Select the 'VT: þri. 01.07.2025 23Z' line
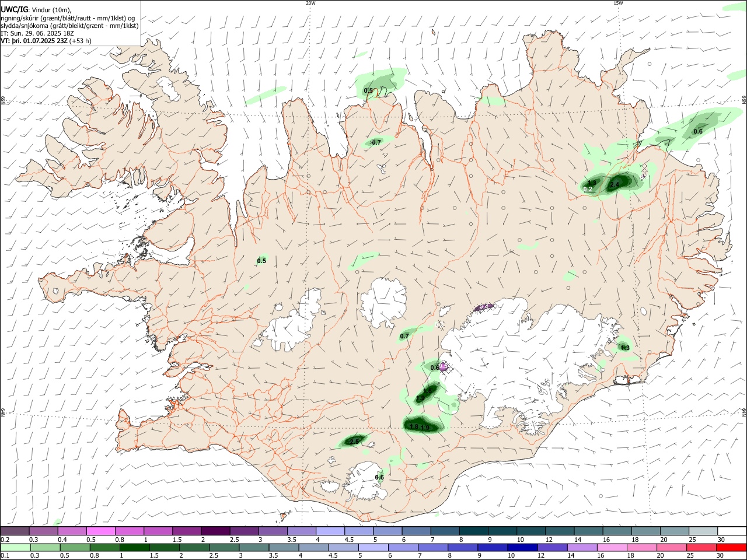Viewport: 747px width, 560px height. 34,41
